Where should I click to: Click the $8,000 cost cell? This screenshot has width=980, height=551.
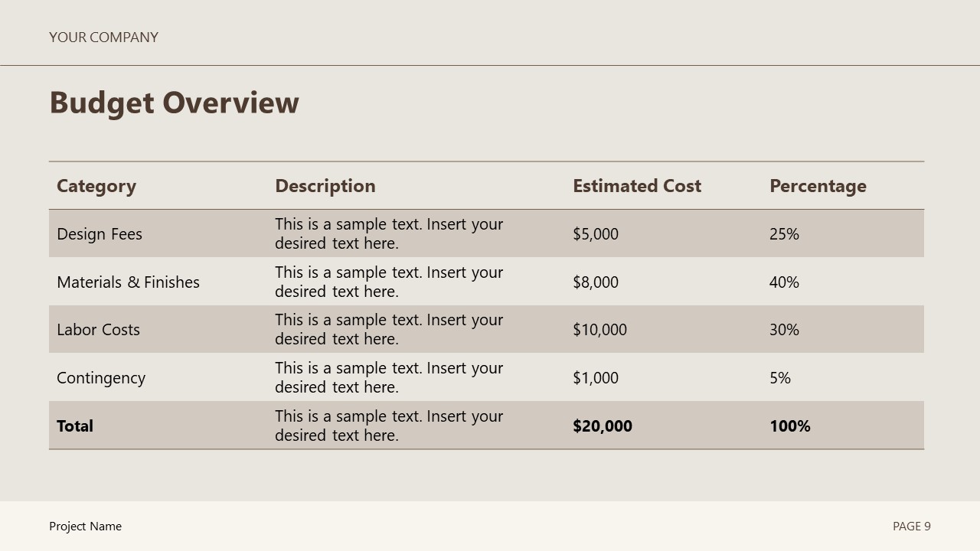point(596,282)
